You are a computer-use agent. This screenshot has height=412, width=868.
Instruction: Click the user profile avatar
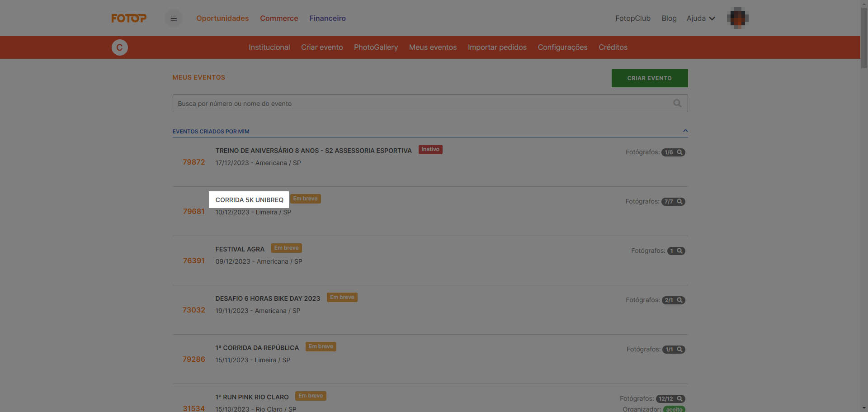[x=737, y=18]
